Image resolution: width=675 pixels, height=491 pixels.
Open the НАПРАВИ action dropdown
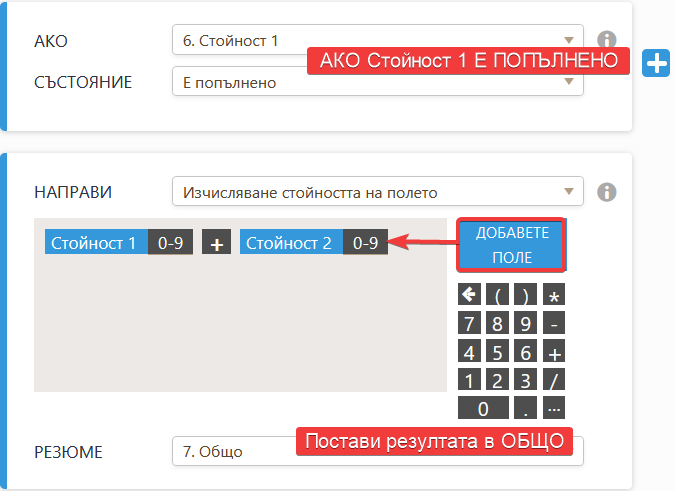(377, 192)
